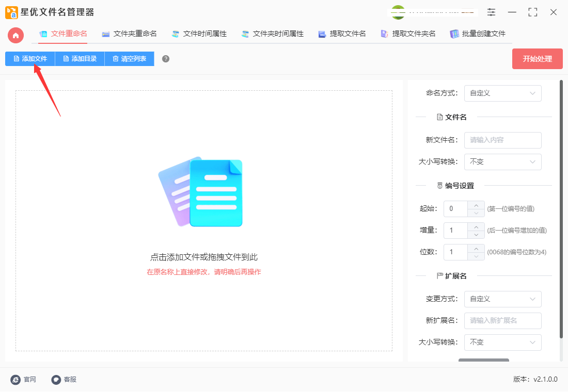Click the help question mark icon
Viewport: 568px width, 392px height.
click(165, 59)
